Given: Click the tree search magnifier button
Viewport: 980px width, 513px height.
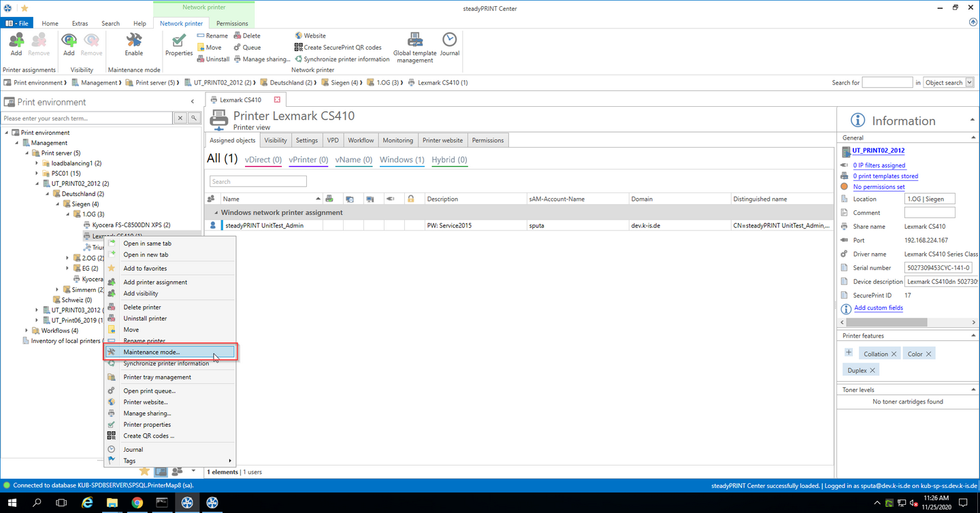Looking at the screenshot, I should 194,118.
